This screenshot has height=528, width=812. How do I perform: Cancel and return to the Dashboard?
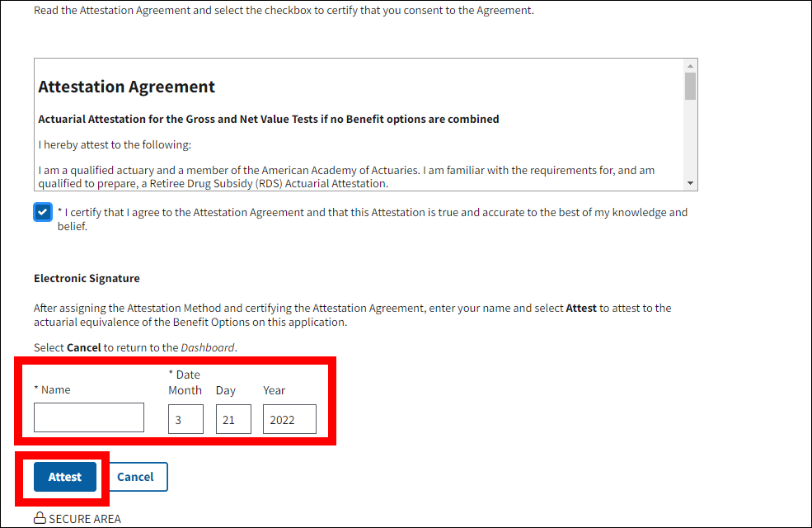(x=135, y=477)
